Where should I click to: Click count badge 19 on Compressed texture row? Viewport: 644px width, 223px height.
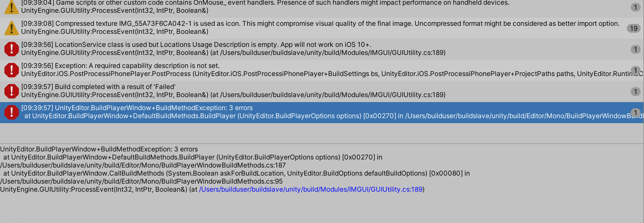633,28
